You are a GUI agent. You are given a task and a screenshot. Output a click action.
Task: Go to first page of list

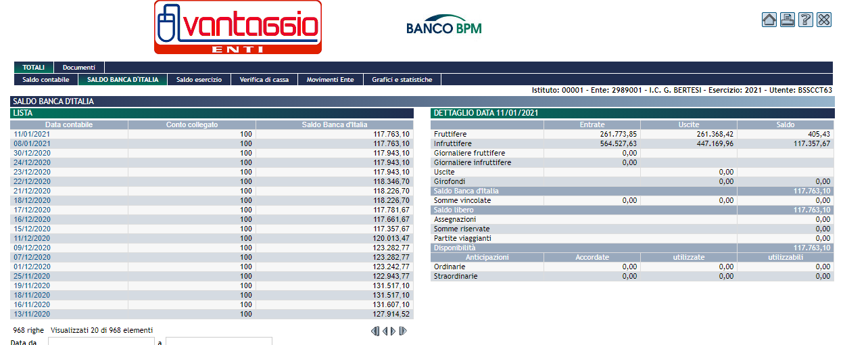click(x=375, y=331)
